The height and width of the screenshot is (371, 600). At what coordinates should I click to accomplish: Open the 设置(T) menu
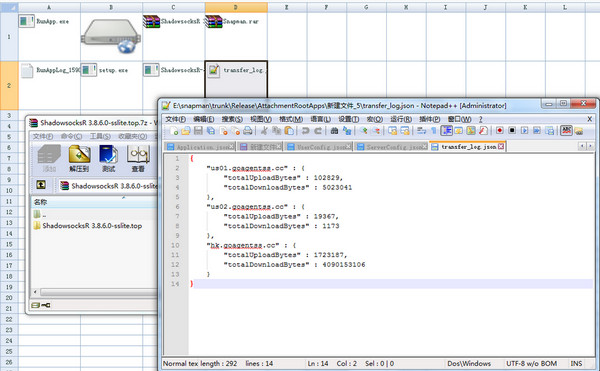point(348,119)
